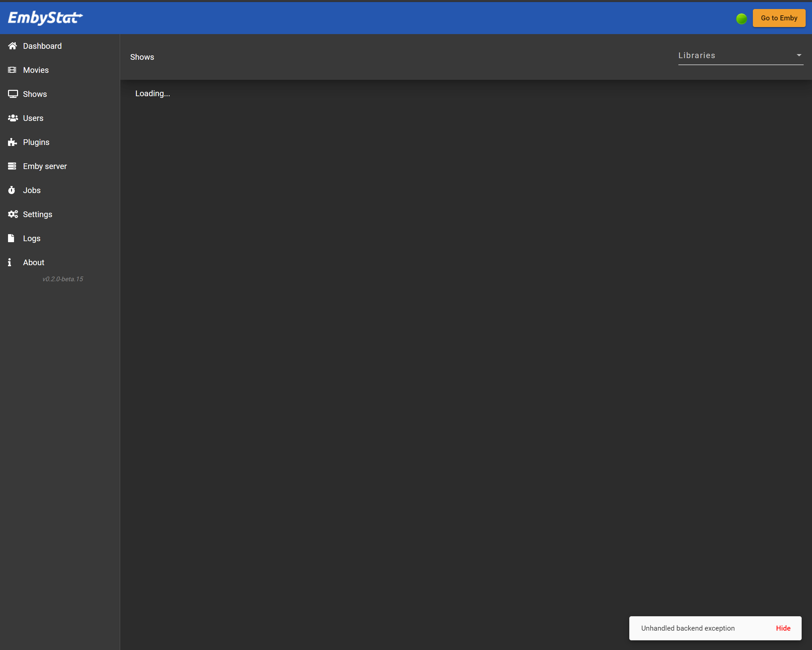812x650 pixels.
Task: Click the v0.2.0-beta.15 version text
Action: [x=62, y=279]
